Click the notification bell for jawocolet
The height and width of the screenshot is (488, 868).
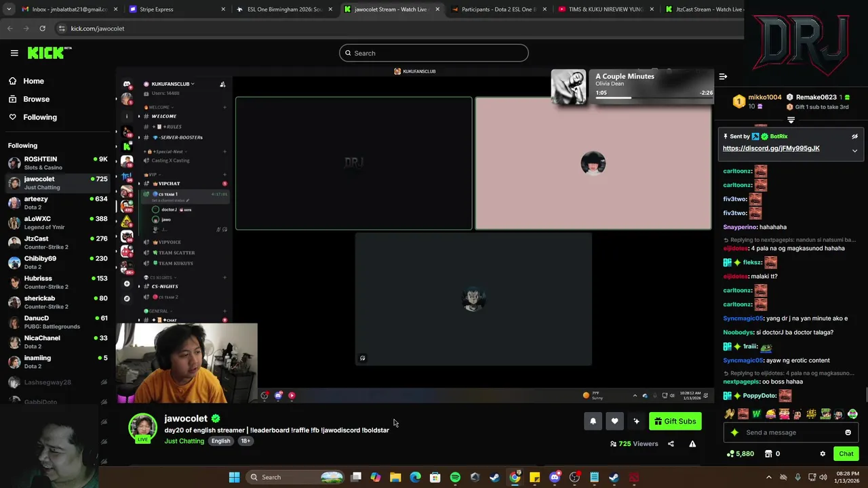click(x=593, y=422)
